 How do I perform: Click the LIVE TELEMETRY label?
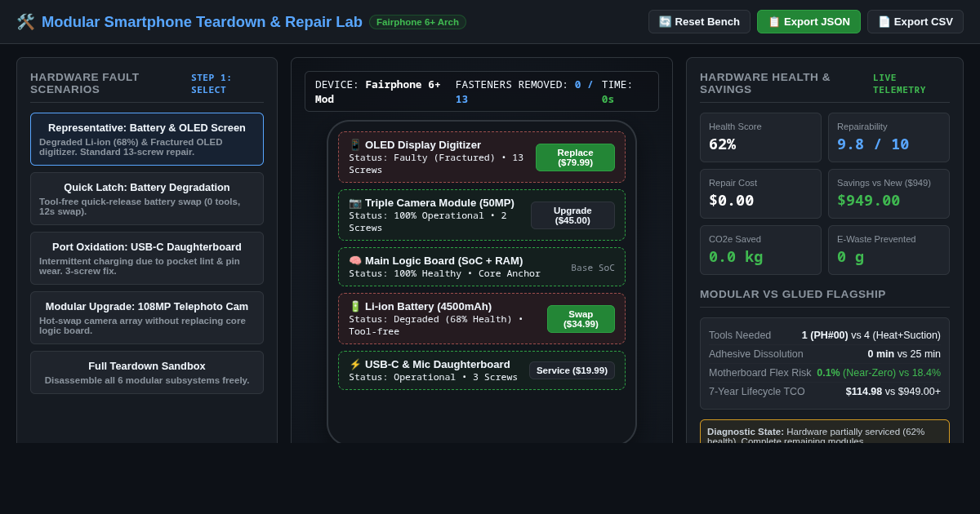899,84
